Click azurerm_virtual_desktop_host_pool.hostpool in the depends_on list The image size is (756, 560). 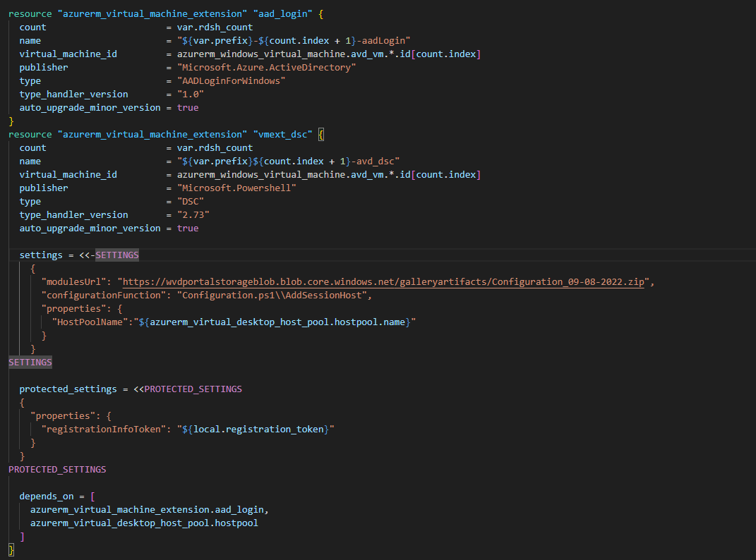tap(144, 523)
